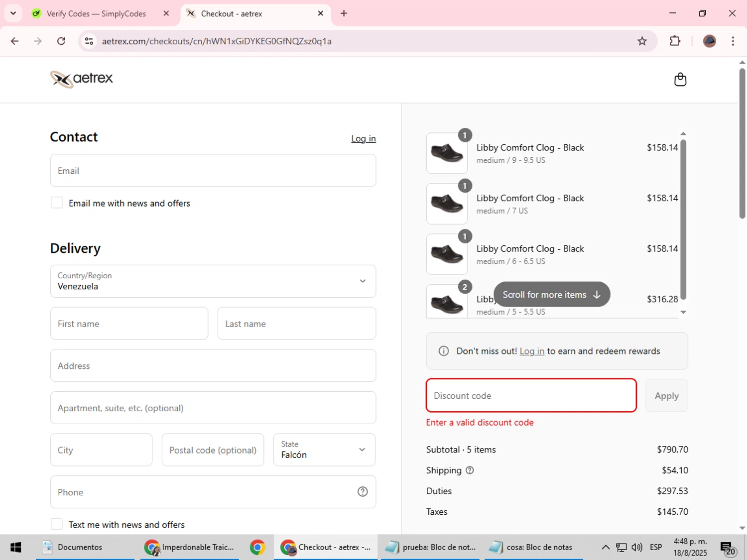This screenshot has width=747, height=560.
Task: Focus the Postal code field
Action: click(x=213, y=449)
